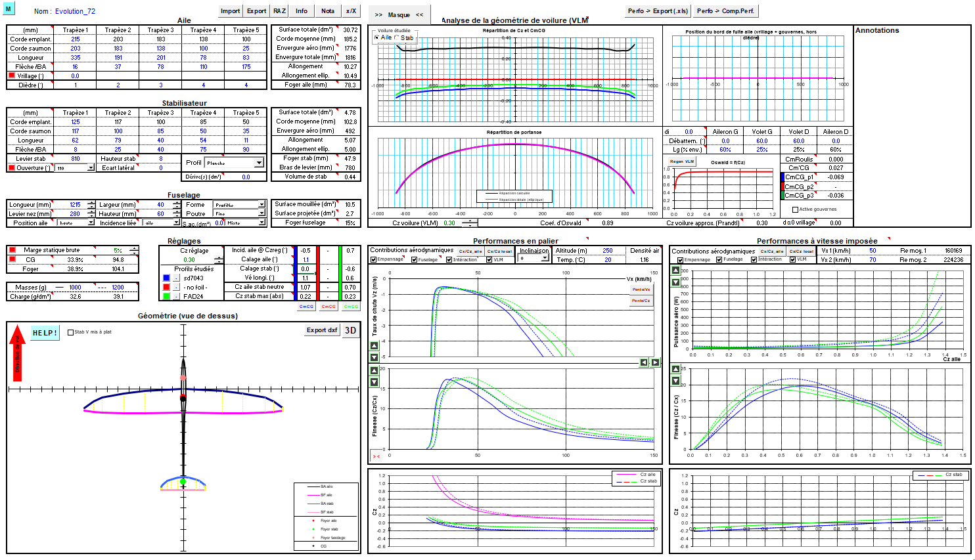Click the Marge statique brute spinner
This screenshot has height=560, width=975.
point(134,250)
